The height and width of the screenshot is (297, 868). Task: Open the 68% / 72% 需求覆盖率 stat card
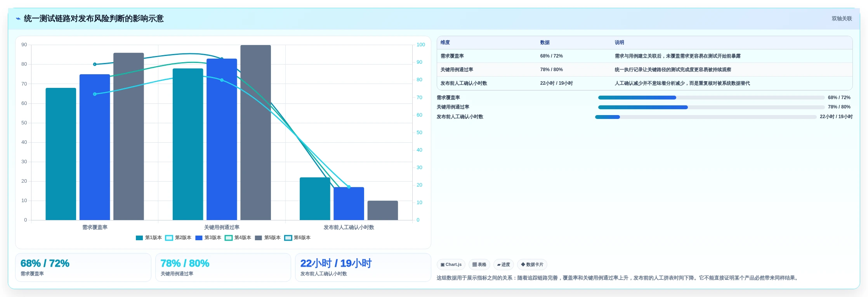[83, 267]
